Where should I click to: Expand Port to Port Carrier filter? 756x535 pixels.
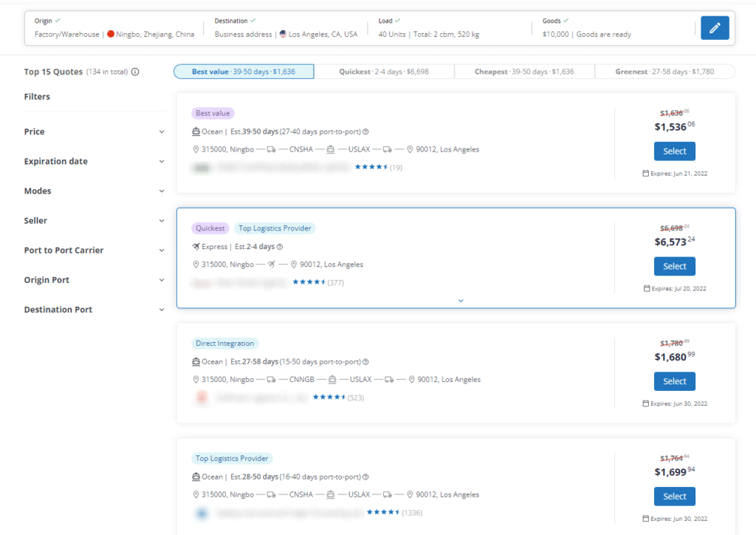point(162,251)
